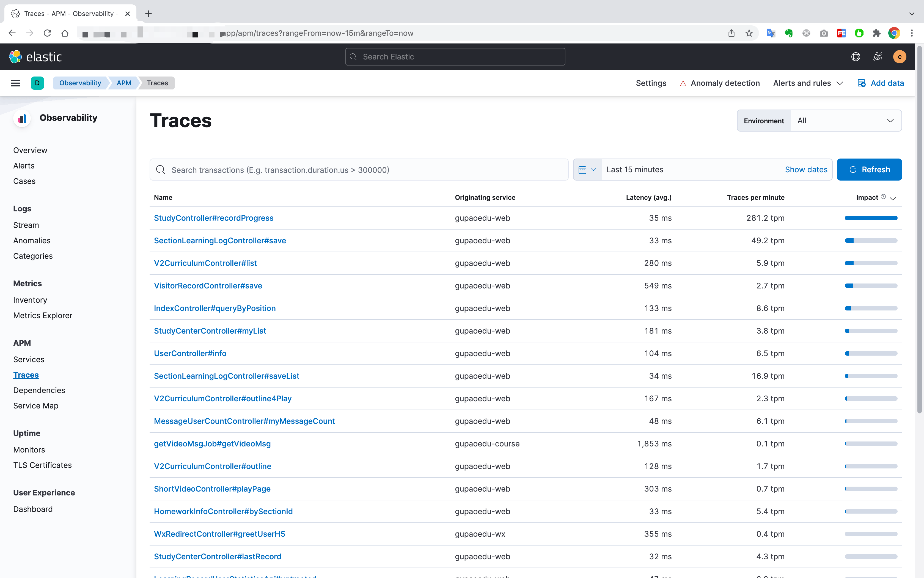The height and width of the screenshot is (578, 924).
Task: Open Metrics Inventory page
Action: [30, 300]
